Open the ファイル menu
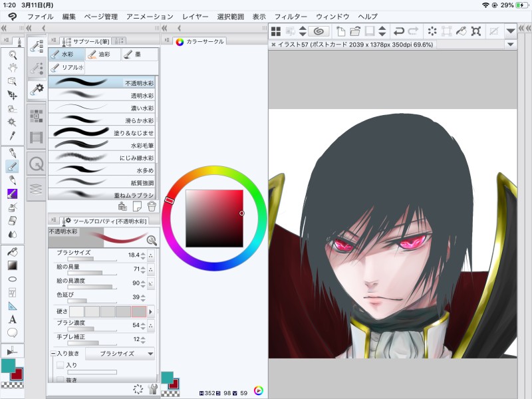 (41, 17)
